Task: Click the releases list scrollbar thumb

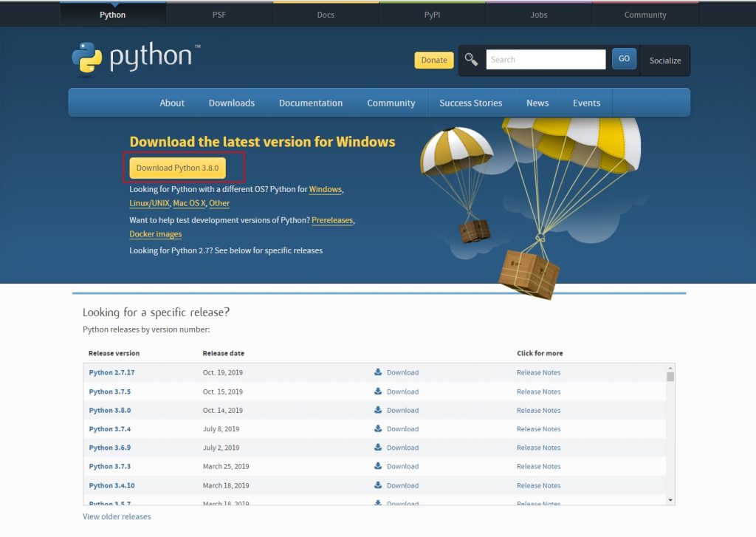Action: (x=670, y=376)
